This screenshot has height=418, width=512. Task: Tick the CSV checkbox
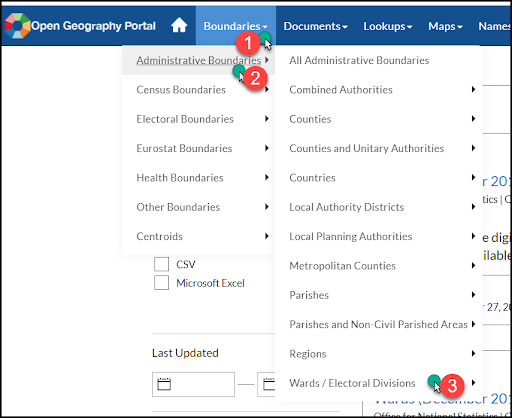pyautogui.click(x=161, y=264)
